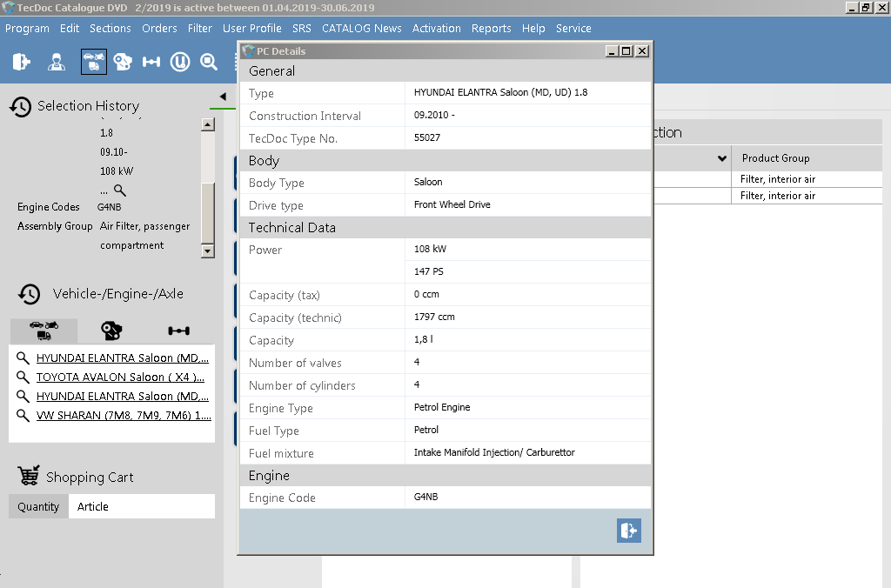This screenshot has height=588, width=891.
Task: Click the Type value HYUNDAI ELANTRA Saloon
Action: pos(500,92)
